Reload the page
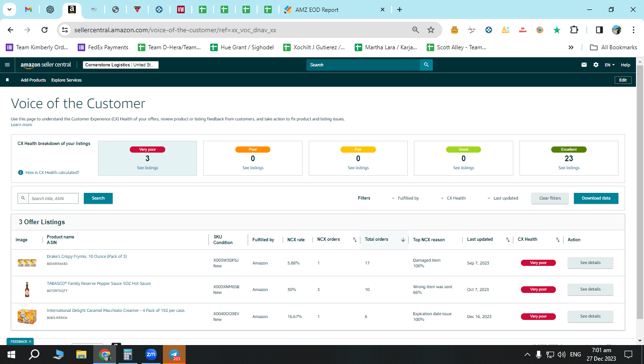The height and width of the screenshot is (364, 644). 45,30
